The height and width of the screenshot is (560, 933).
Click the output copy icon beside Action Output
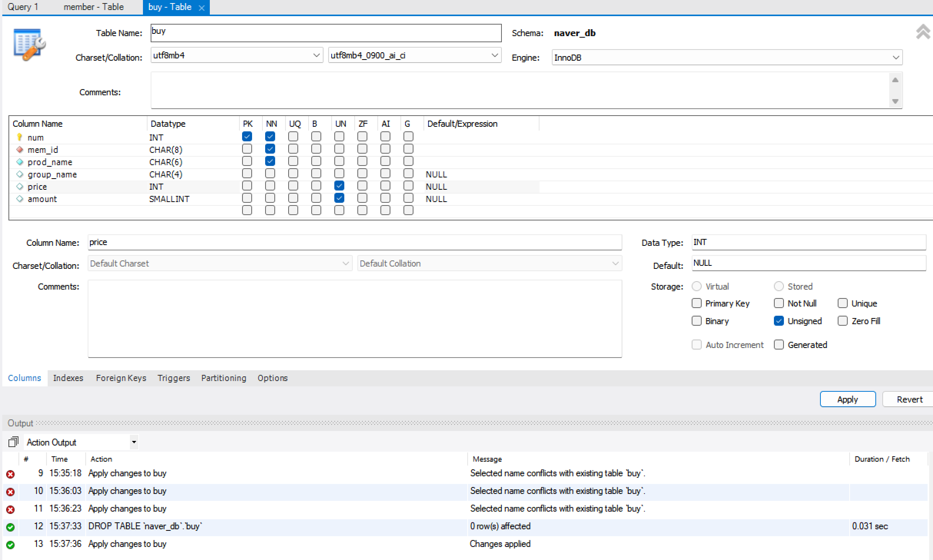click(x=13, y=442)
